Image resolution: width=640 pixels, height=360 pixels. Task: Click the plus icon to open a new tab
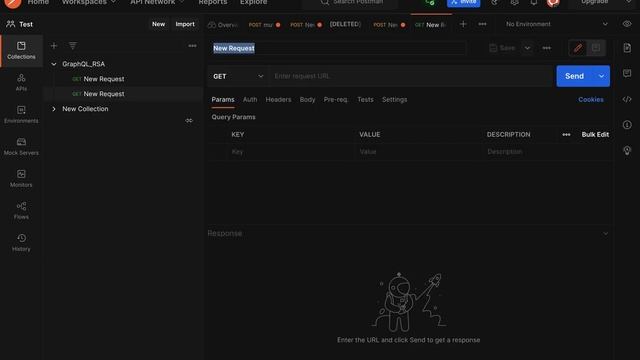click(463, 24)
